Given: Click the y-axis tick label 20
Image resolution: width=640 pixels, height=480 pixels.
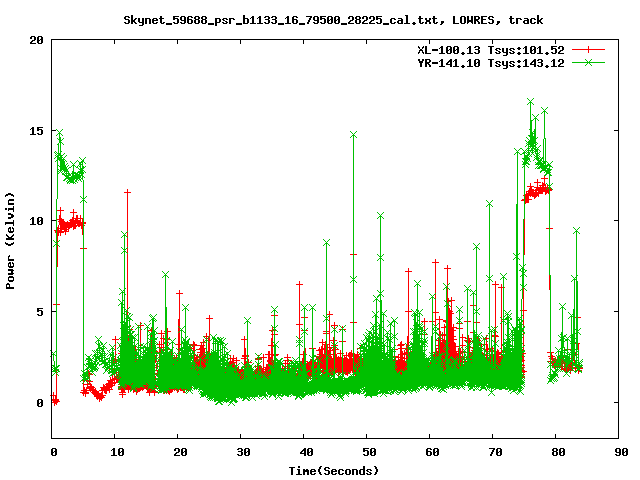Looking at the screenshot, I should point(36,40).
